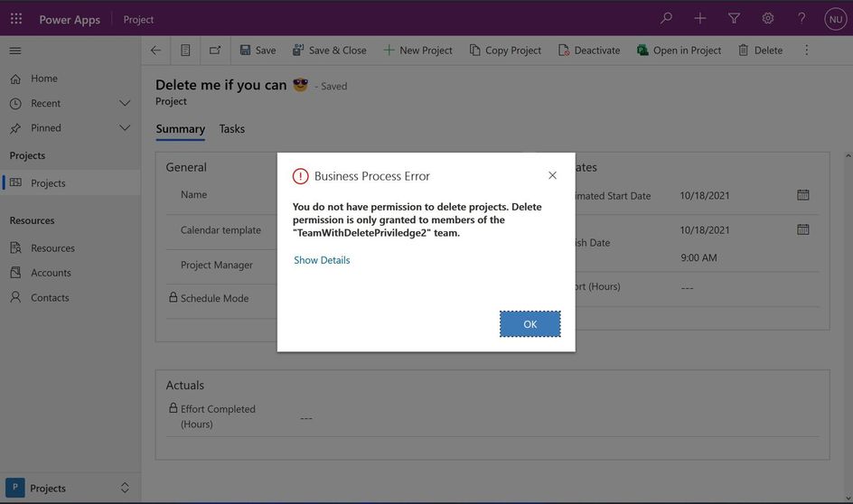853x504 pixels.
Task: Expand the Pinned chevron
Action: [x=125, y=127]
